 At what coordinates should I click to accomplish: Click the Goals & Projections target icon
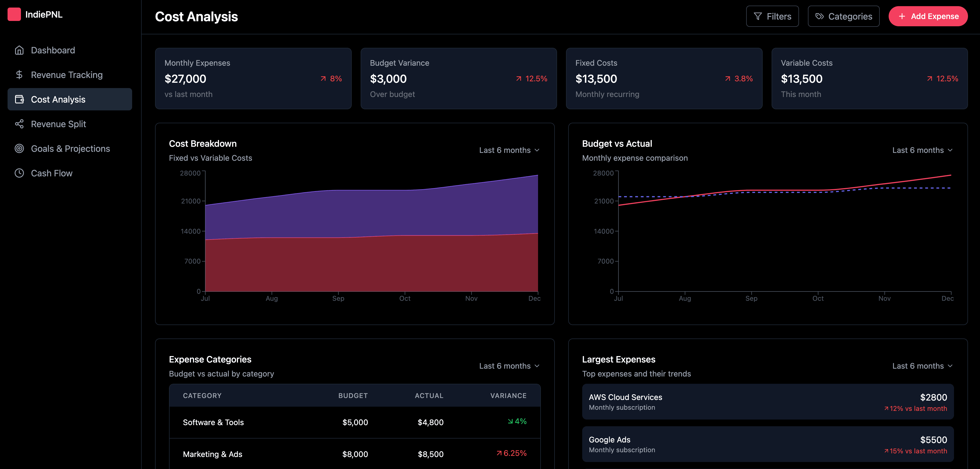click(x=19, y=148)
